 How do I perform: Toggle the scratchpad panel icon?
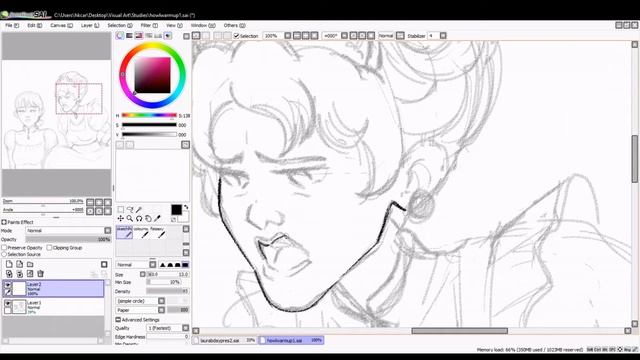(168, 36)
